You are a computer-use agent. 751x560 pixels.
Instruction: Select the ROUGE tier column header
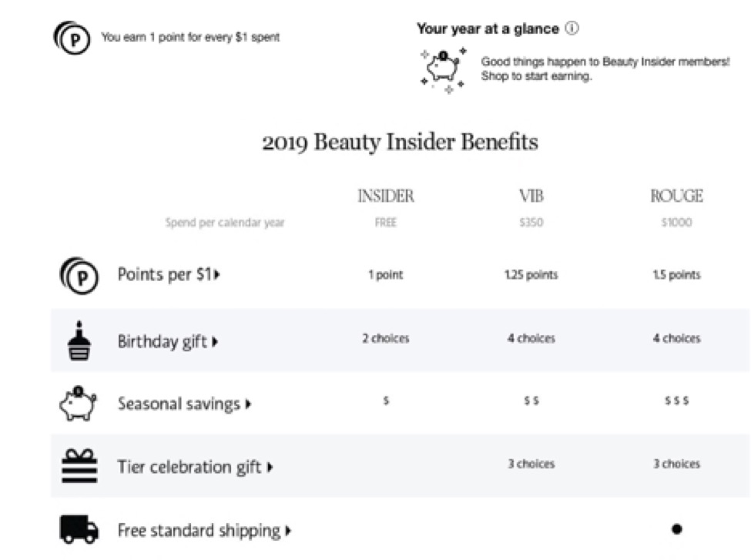(677, 196)
